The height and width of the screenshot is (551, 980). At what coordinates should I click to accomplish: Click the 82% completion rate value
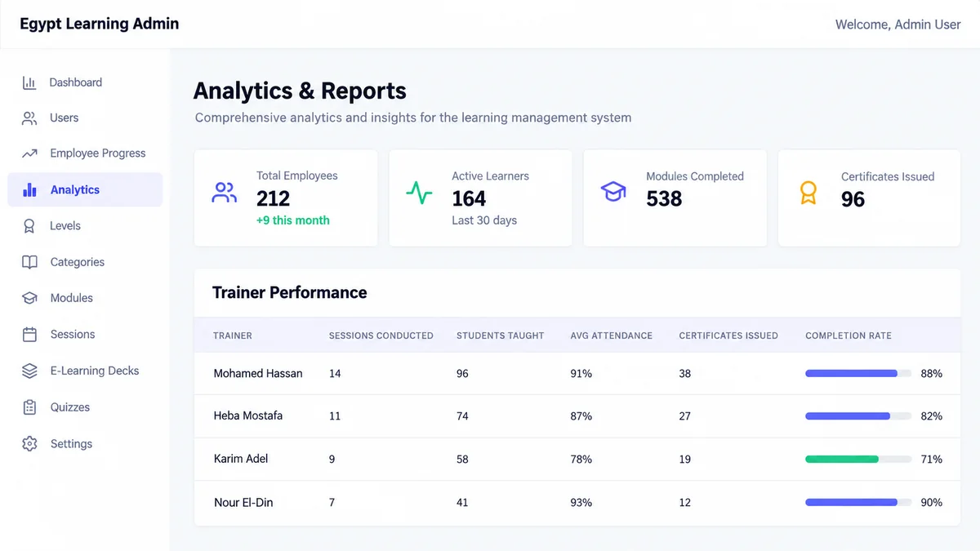pyautogui.click(x=932, y=416)
